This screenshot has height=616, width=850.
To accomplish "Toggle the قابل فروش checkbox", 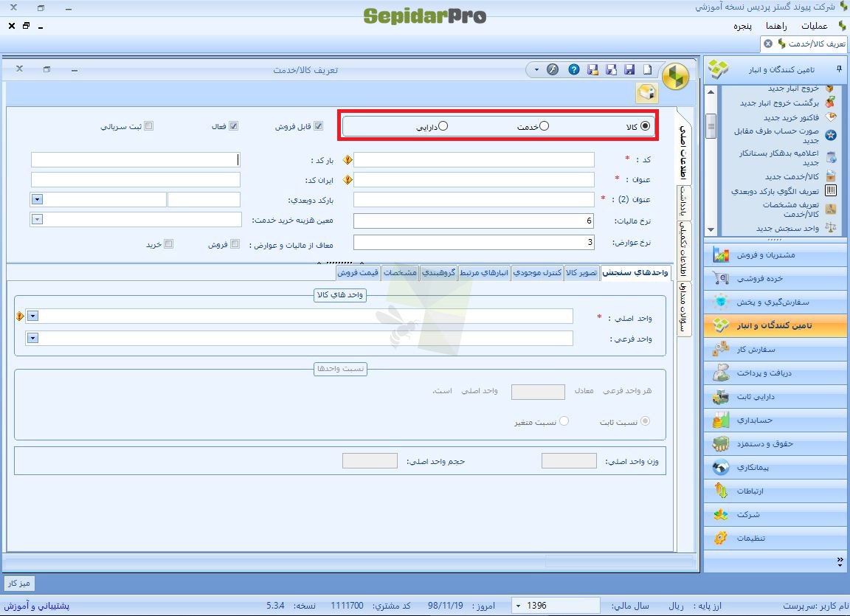I will click(x=319, y=125).
